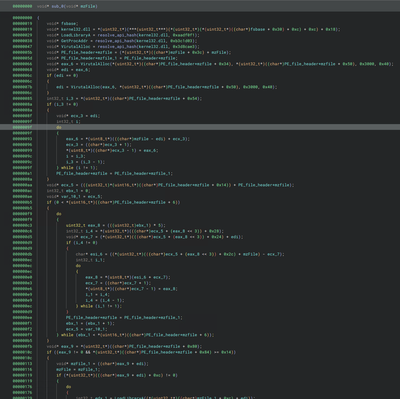Click the 'i = i_3;' line
Image resolution: width=400 pixels, height=399 pixels.
(76, 156)
